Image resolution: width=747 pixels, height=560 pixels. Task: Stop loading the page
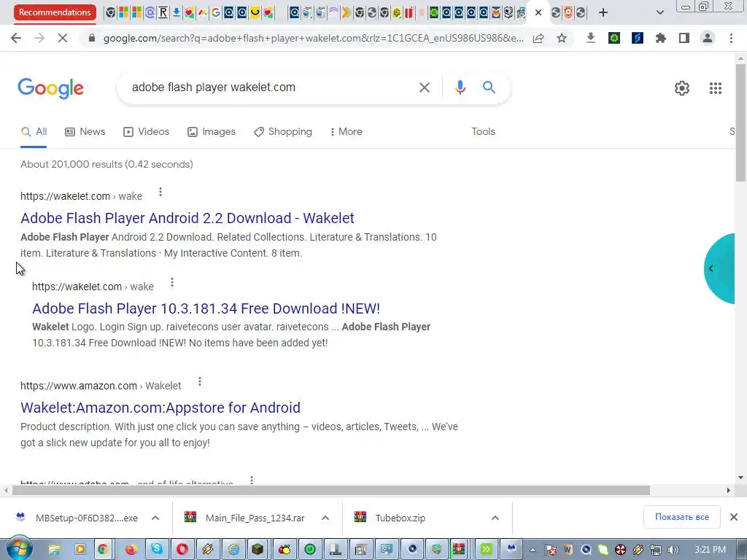click(63, 38)
